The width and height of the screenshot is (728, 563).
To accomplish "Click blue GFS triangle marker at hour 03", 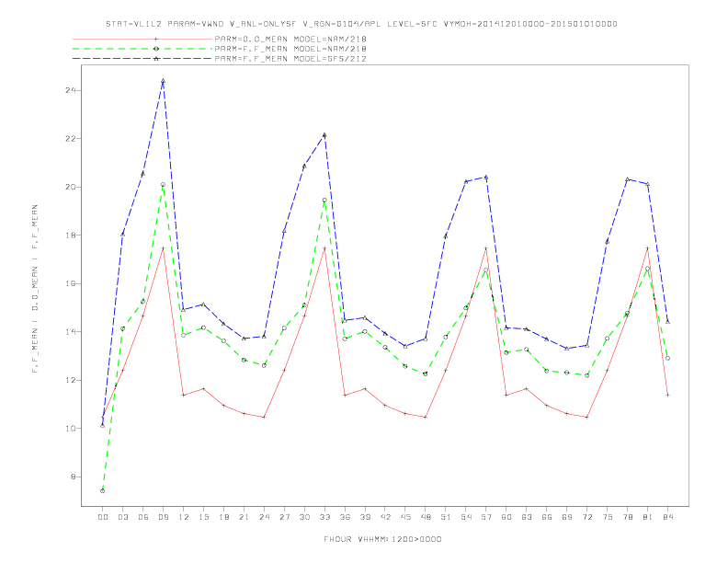I will click(122, 234).
